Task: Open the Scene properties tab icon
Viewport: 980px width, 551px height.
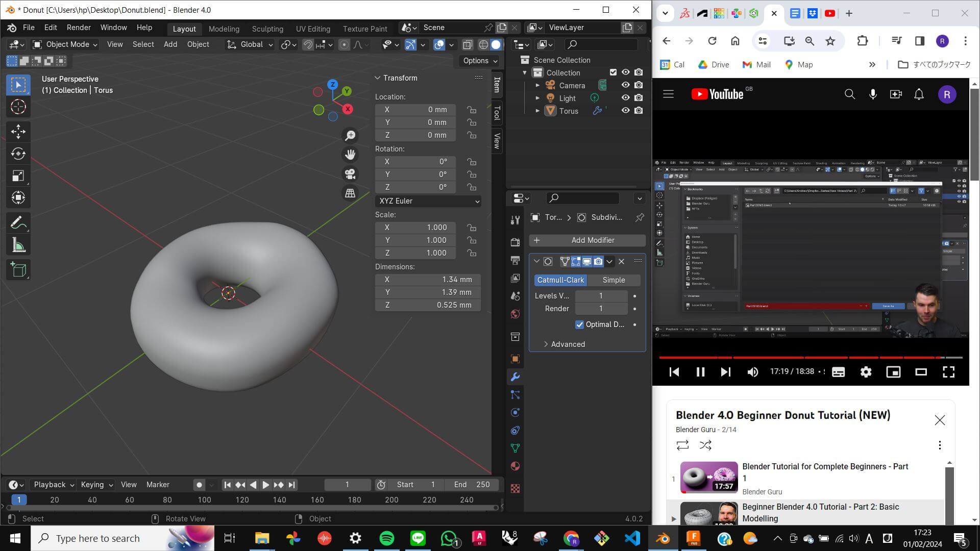Action: 515,296
